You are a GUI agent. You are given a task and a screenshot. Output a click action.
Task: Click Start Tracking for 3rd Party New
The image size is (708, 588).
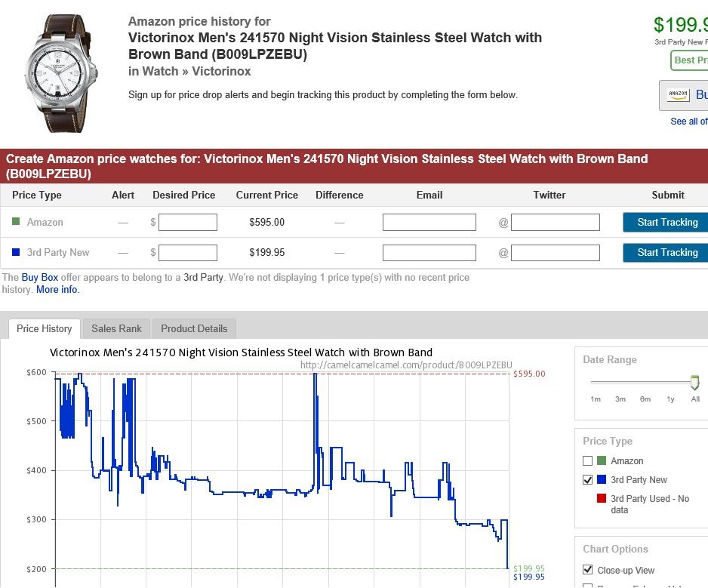(x=666, y=252)
